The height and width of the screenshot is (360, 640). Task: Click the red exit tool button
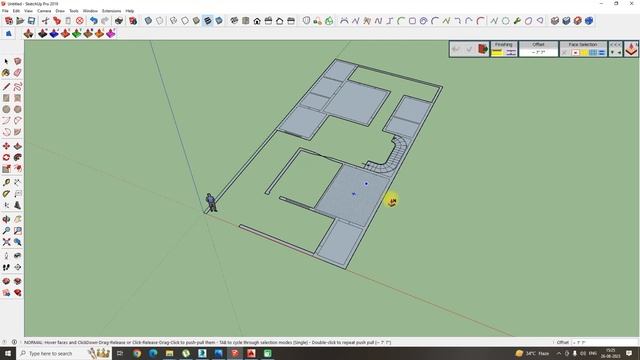pyautogui.click(x=483, y=49)
